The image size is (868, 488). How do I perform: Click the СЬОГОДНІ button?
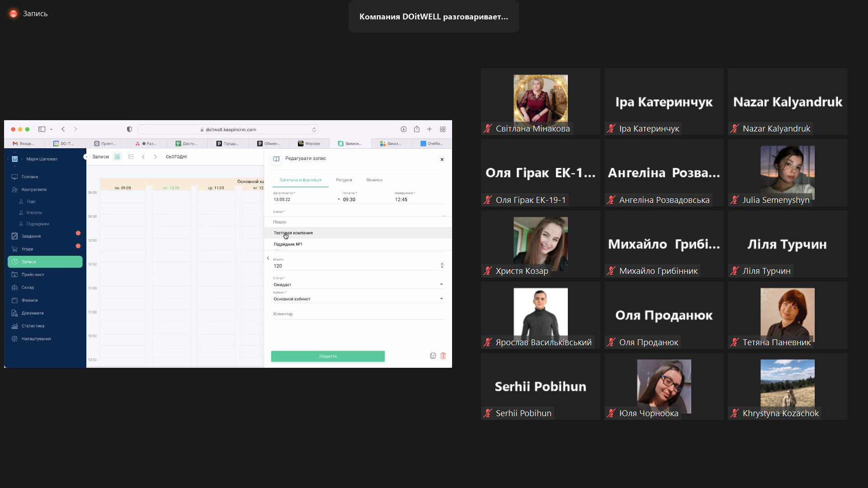click(x=176, y=157)
